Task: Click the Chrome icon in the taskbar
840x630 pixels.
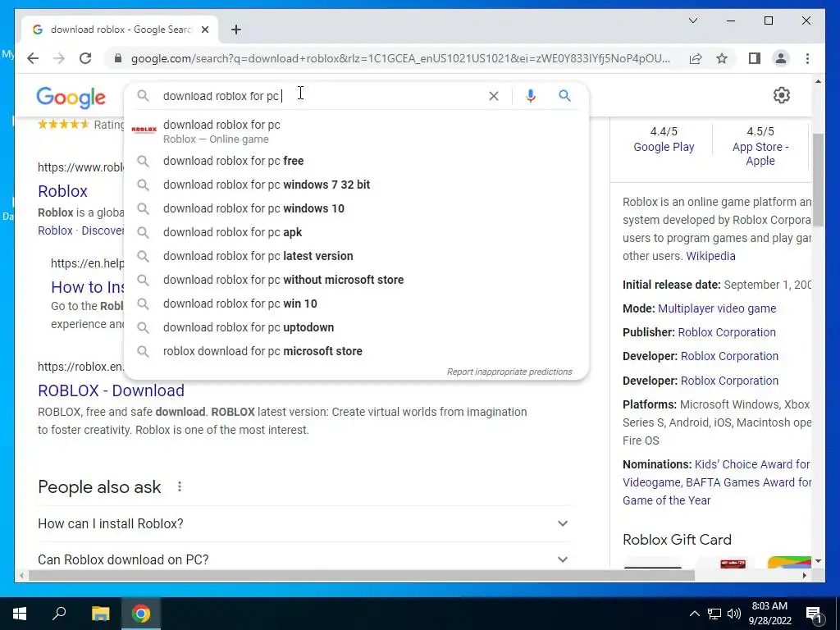Action: click(141, 614)
